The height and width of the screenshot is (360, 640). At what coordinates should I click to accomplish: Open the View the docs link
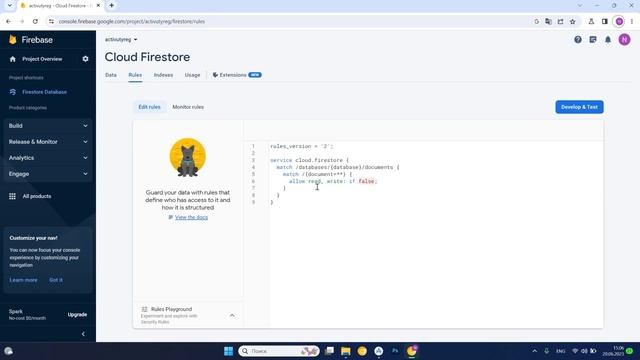[x=191, y=218]
